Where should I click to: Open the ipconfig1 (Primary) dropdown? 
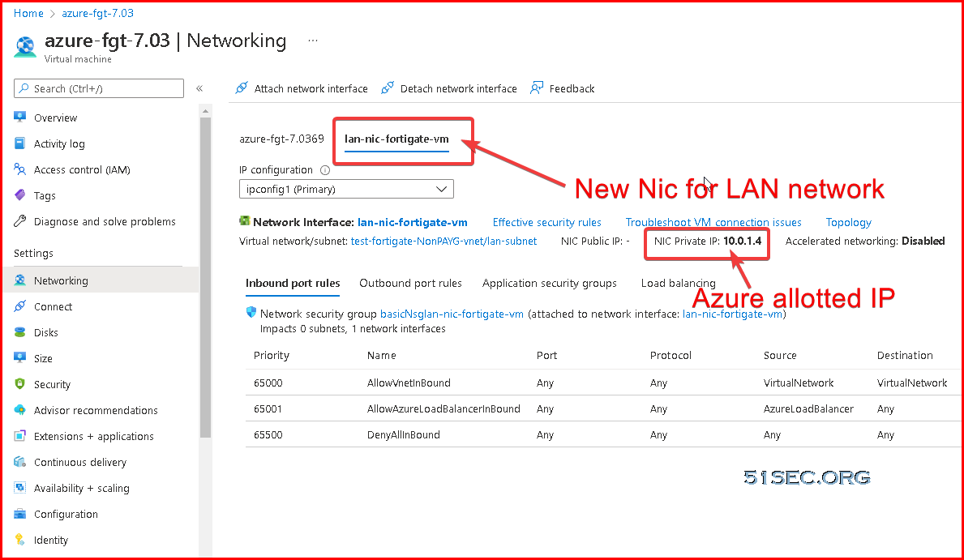point(346,189)
